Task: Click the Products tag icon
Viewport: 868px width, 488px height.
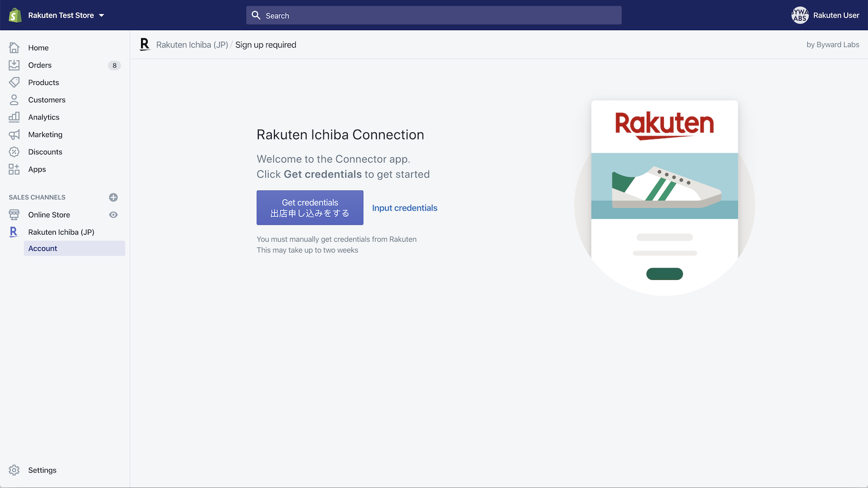Action: coord(14,82)
